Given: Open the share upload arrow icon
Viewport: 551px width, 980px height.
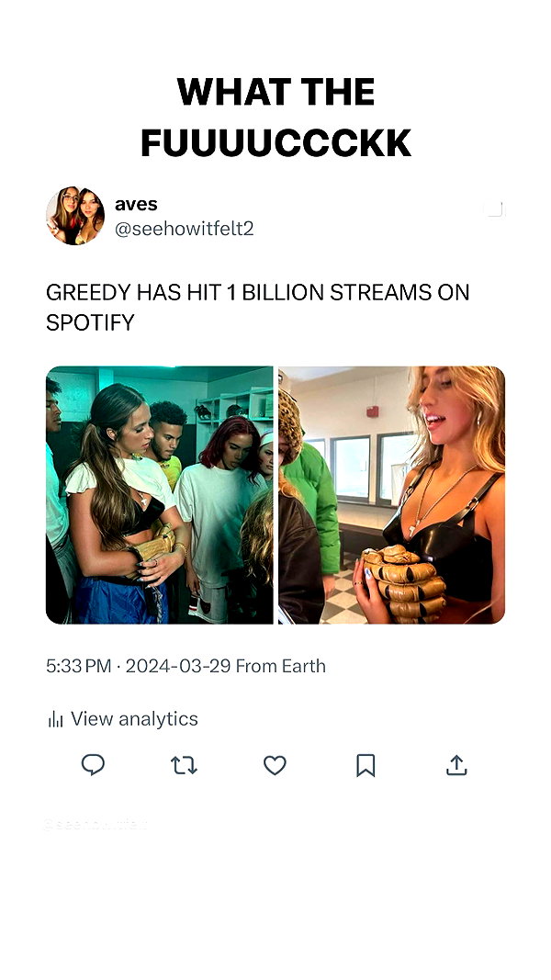Looking at the screenshot, I should pos(456,765).
